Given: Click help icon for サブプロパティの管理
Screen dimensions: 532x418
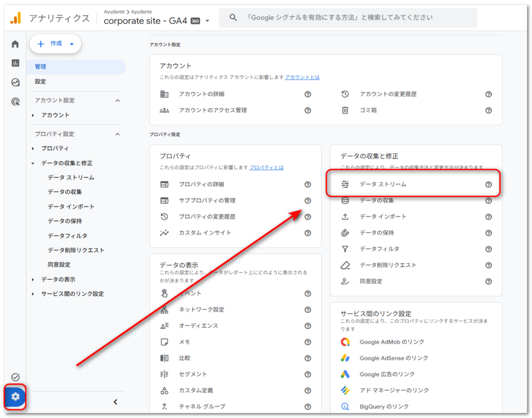Looking at the screenshot, I should (308, 201).
